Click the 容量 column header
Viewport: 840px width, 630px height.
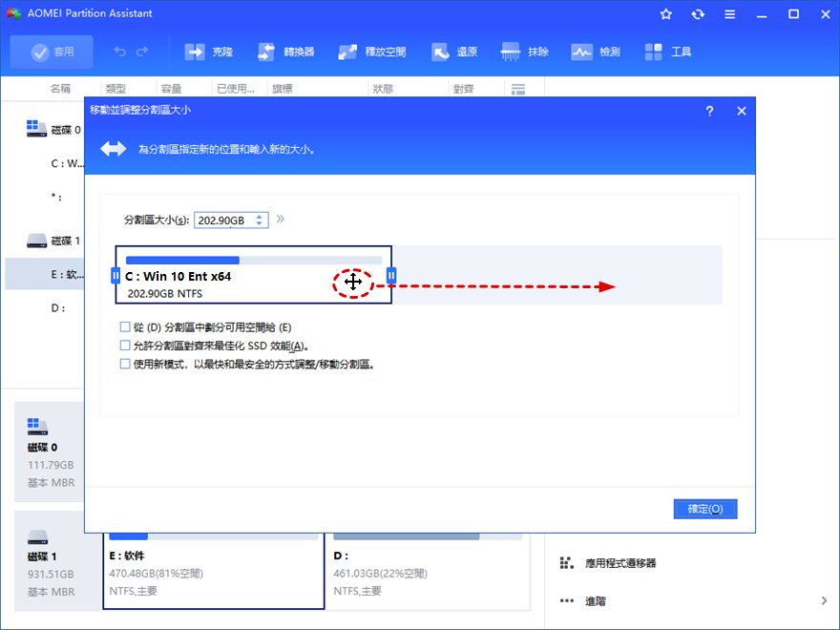pyautogui.click(x=172, y=89)
